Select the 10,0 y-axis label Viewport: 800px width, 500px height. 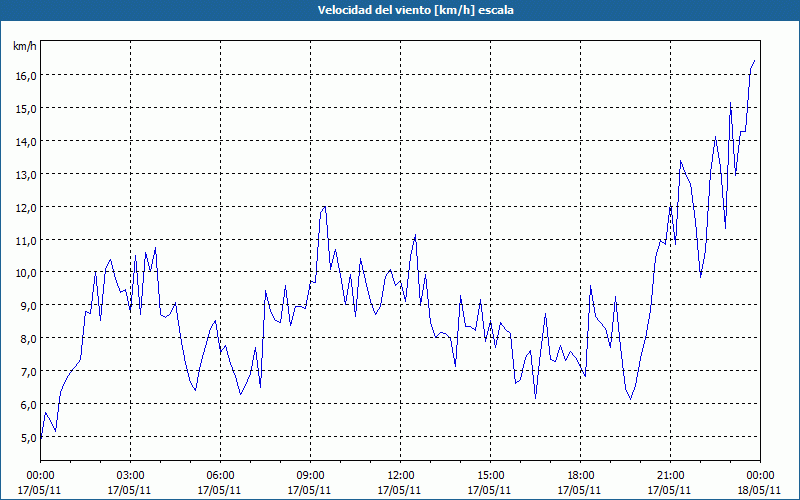(x=26, y=273)
